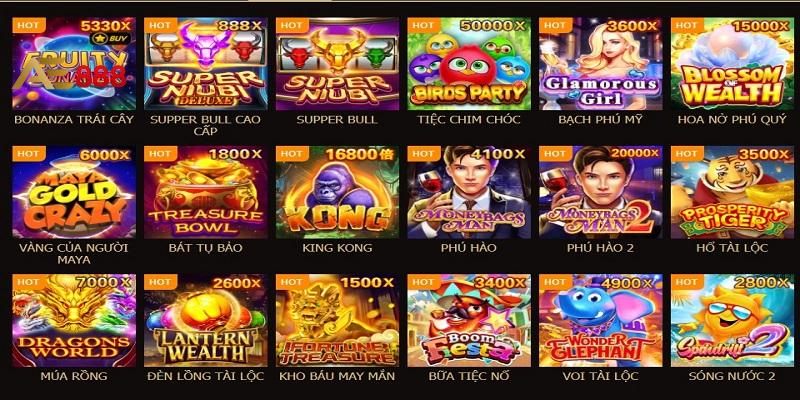800x400 pixels.
Task: Open the Birds Party game icon
Action: 469,64
